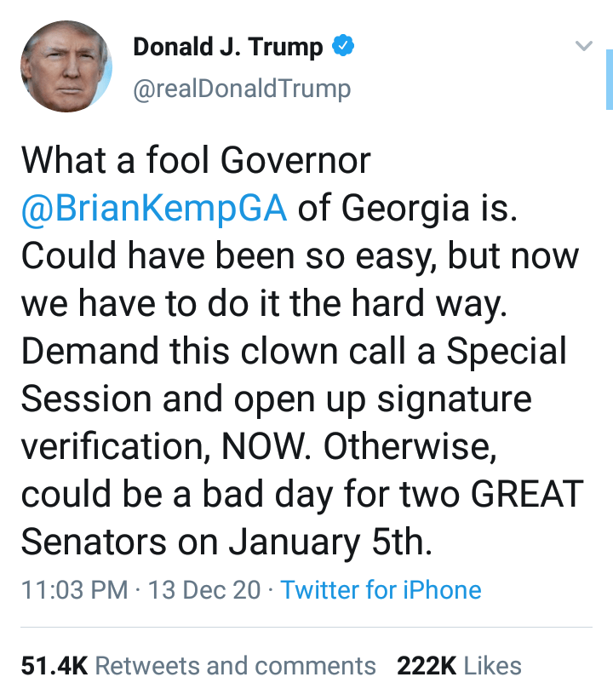The image size is (613, 700).
Task: Click the blue verified badge icon
Action: click(342, 47)
